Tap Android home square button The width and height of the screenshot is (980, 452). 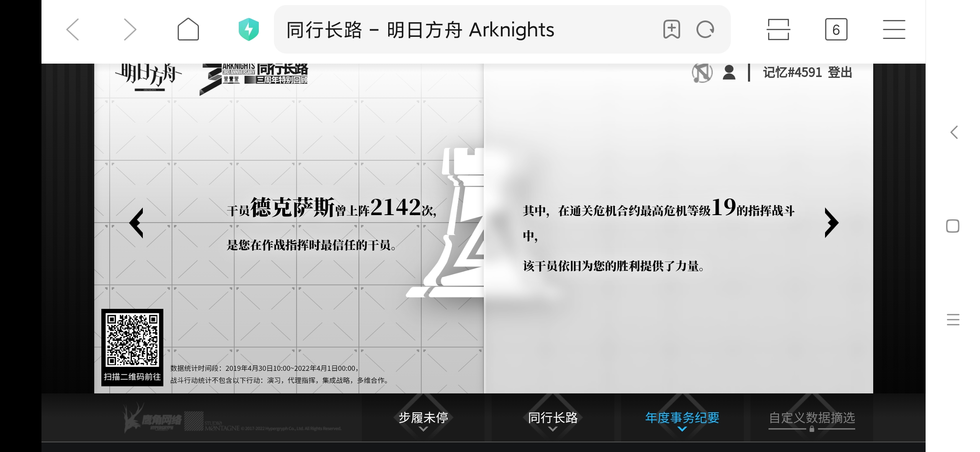tap(953, 226)
